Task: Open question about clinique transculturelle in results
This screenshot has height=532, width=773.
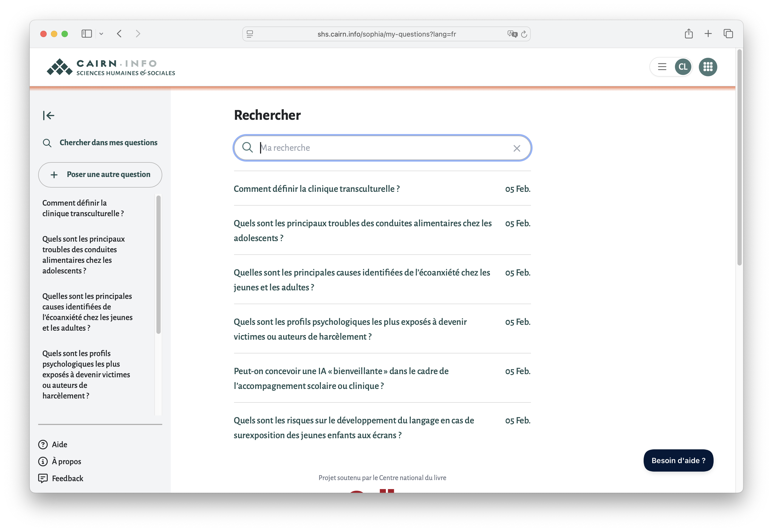Action: (x=317, y=189)
